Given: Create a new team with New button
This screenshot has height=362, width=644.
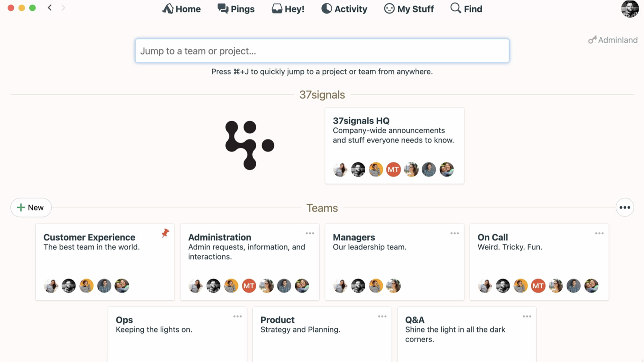Looking at the screenshot, I should tap(31, 207).
